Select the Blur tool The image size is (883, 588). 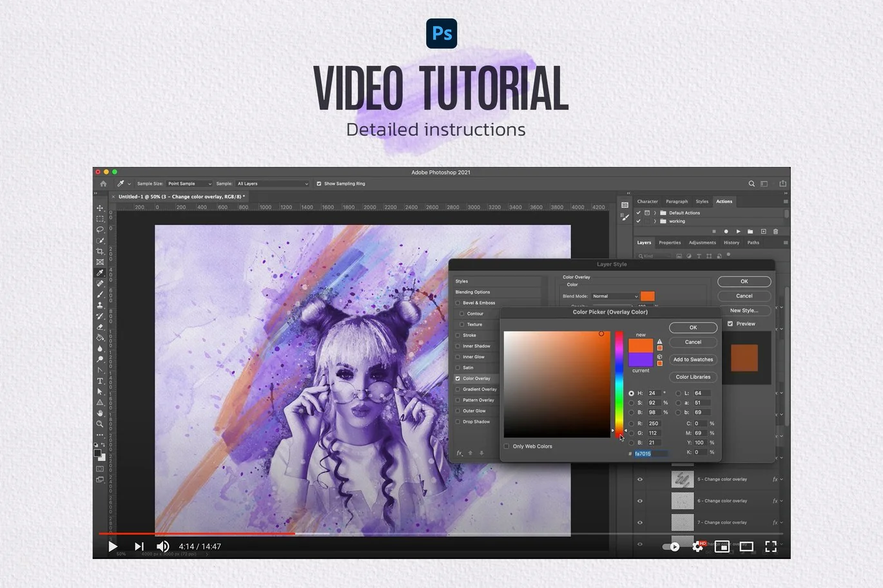pos(100,348)
